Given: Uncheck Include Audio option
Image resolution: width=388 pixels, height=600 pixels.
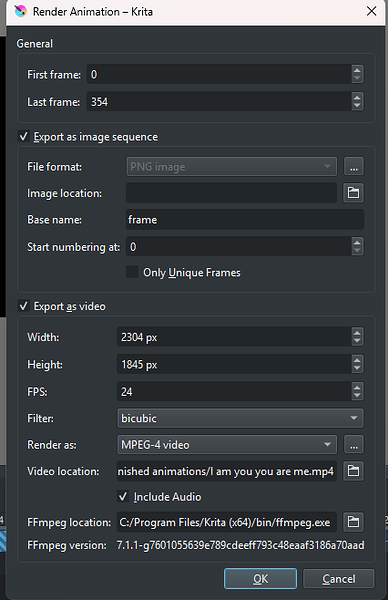Looking at the screenshot, I should coord(123,497).
